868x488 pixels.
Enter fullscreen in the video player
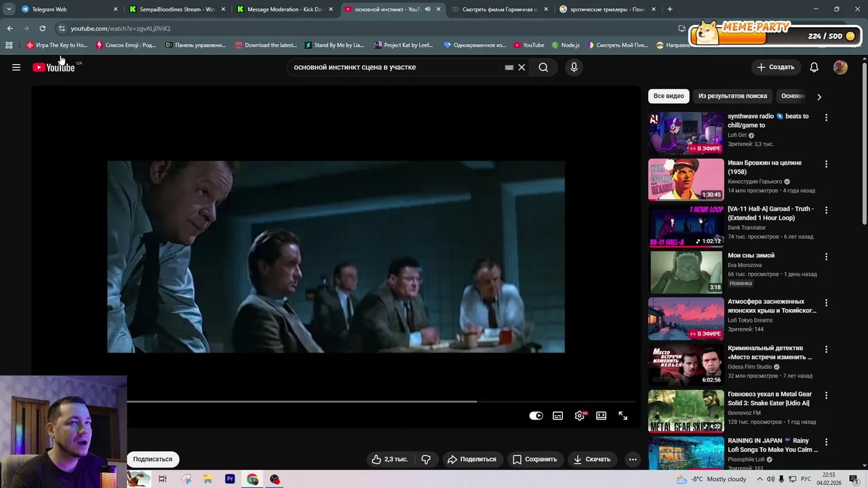[623, 415]
